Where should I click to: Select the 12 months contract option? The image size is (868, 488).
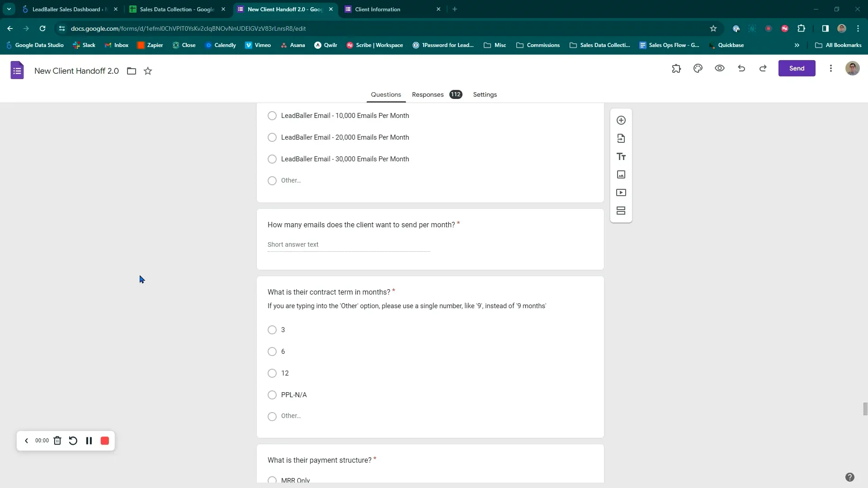coord(272,373)
